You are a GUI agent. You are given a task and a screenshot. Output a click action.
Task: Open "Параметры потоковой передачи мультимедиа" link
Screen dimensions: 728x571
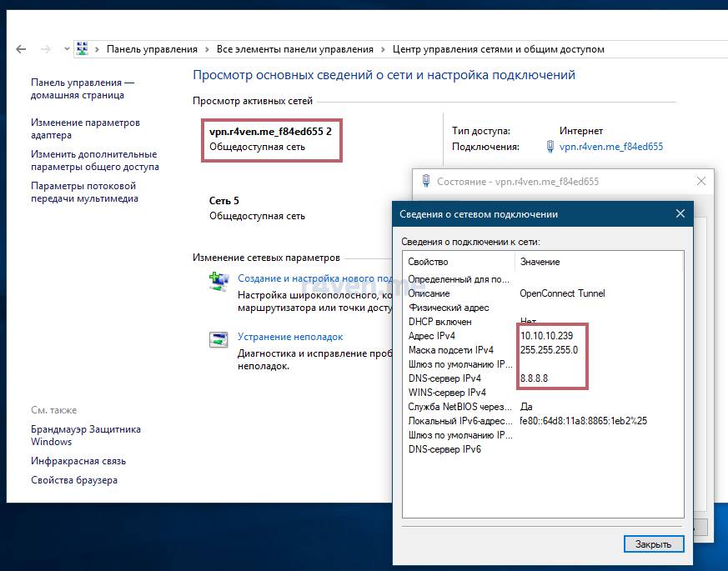(83, 192)
